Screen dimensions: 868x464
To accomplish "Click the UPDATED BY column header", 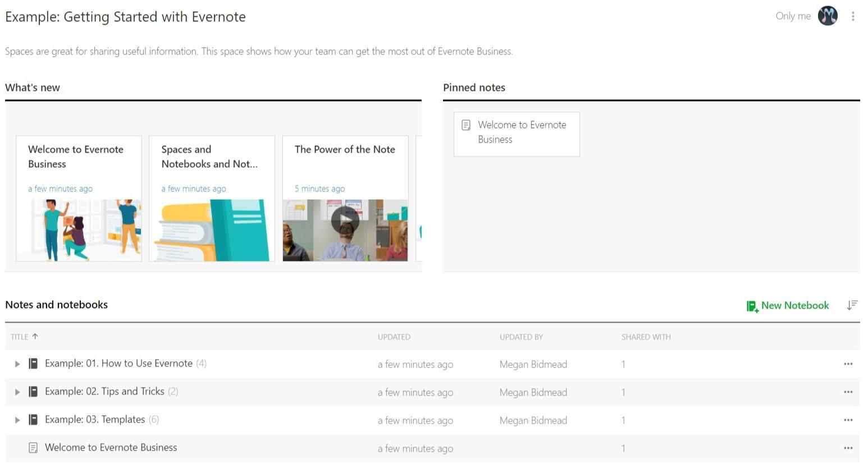I will point(521,337).
